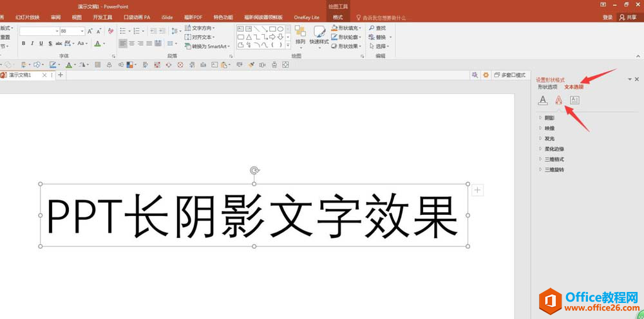This screenshot has width=644, height=319.
Task: Click 转换为 SmartArt button
Action: [x=207, y=46]
